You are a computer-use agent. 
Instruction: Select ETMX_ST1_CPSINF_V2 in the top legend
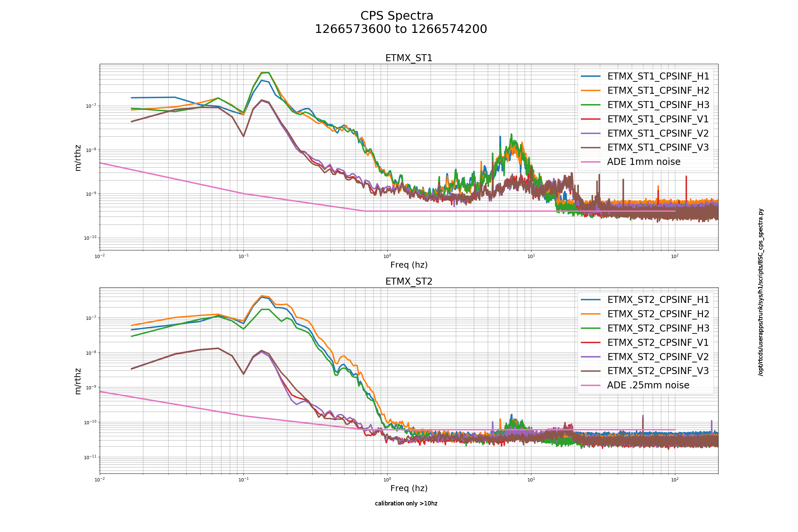[x=645, y=133]
